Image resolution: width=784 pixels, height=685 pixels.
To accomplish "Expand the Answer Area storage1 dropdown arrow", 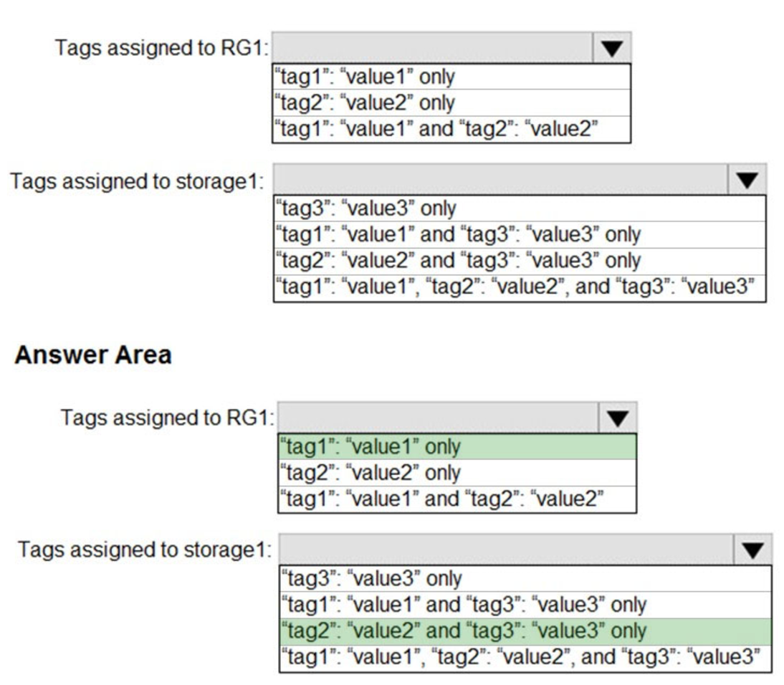I will click(x=752, y=550).
